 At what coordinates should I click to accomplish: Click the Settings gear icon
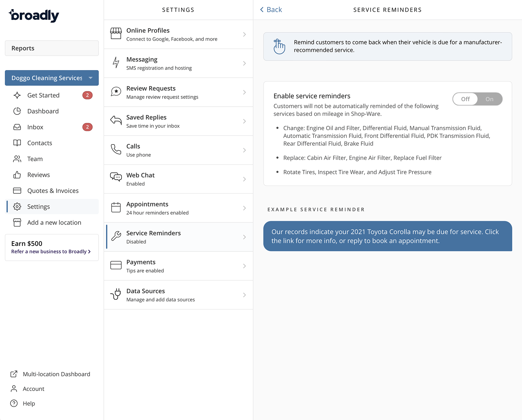[17, 206]
